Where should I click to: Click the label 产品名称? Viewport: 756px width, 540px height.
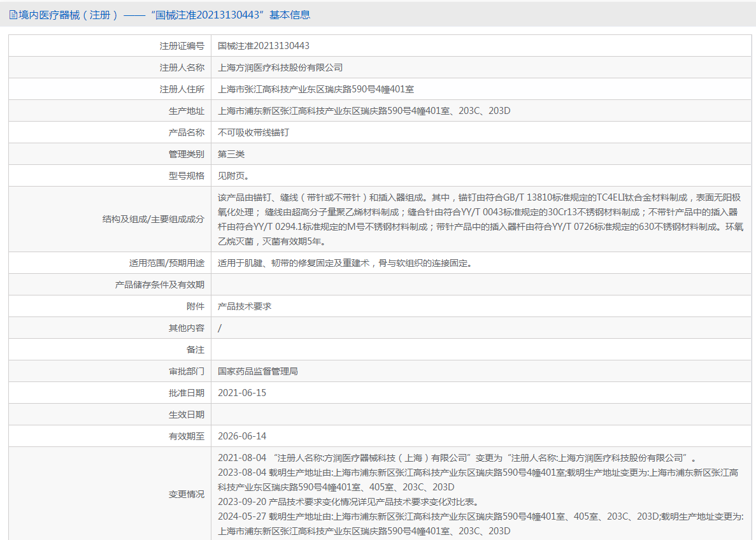click(187, 132)
